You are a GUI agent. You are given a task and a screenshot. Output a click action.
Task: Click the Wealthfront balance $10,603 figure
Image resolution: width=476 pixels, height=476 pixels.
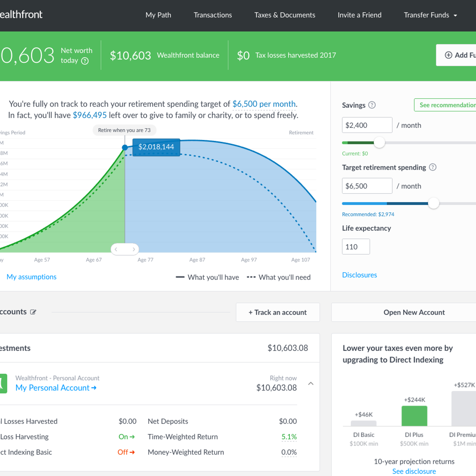click(130, 56)
